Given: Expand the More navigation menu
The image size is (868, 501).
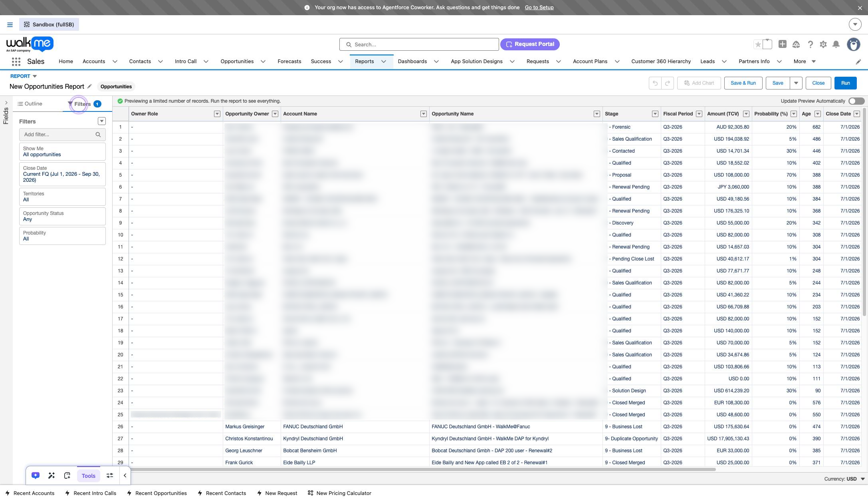Looking at the screenshot, I should pos(805,62).
